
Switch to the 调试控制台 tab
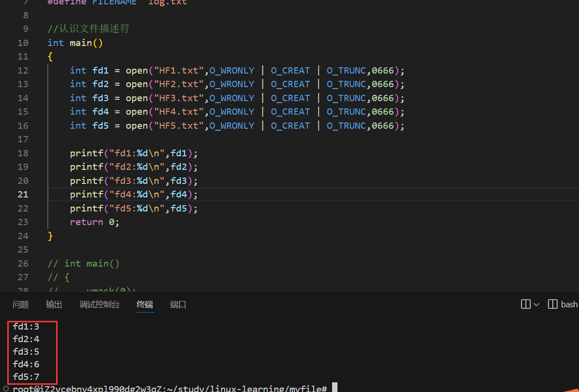coord(99,304)
